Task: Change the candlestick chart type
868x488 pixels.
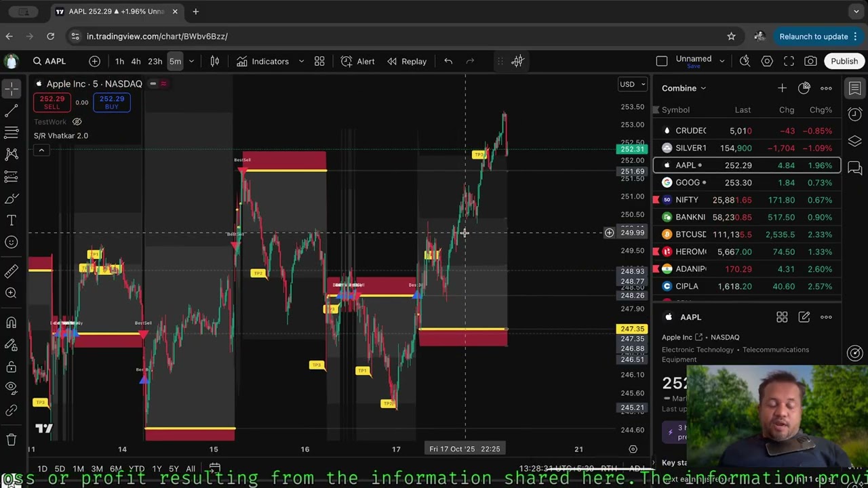Action: coord(215,61)
